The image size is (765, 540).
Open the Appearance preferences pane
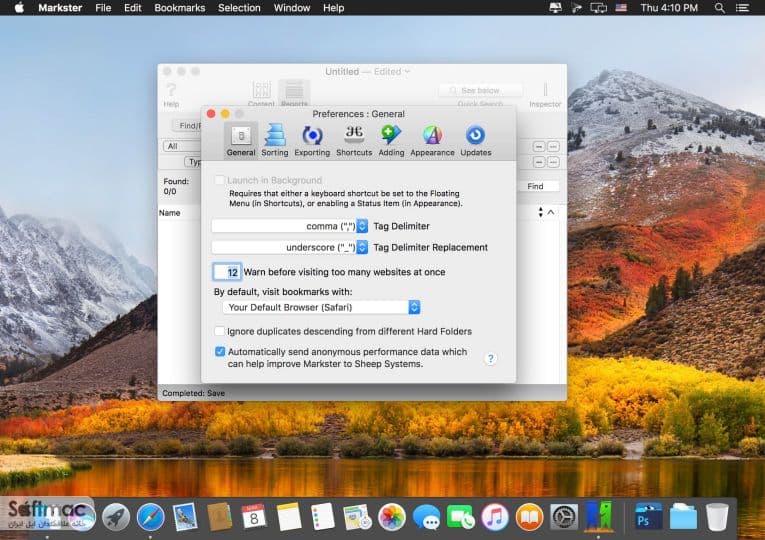click(432, 140)
